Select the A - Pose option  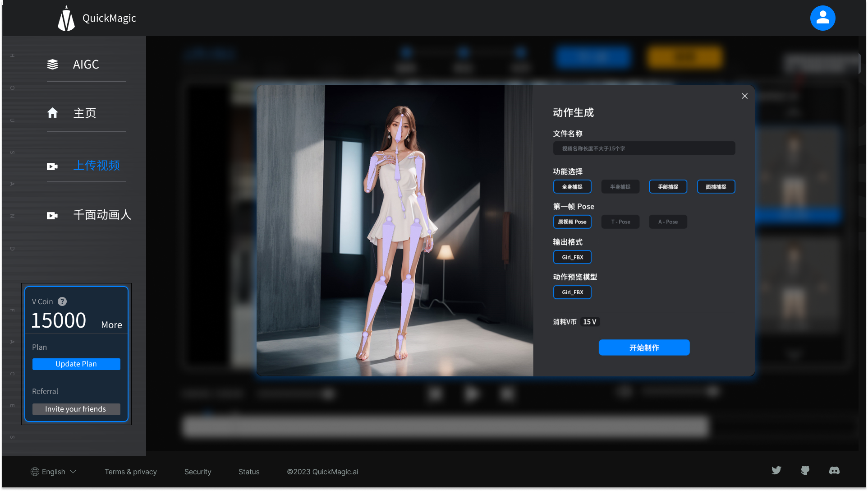[668, 222]
